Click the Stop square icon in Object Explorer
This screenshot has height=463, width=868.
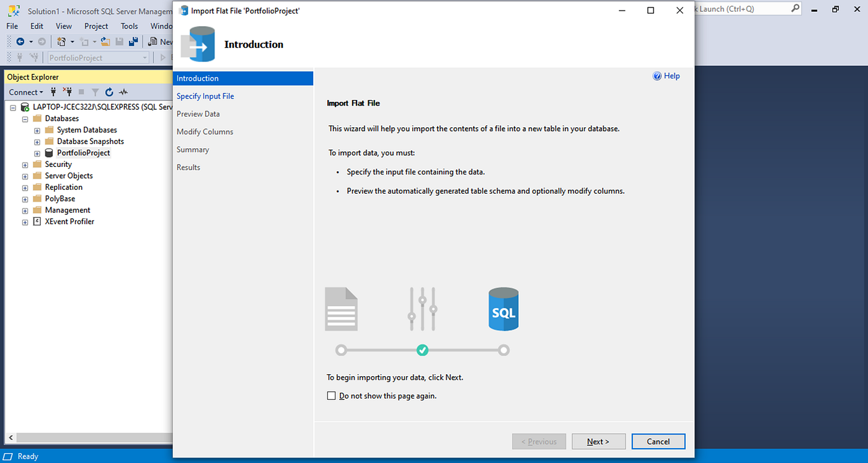tap(81, 92)
